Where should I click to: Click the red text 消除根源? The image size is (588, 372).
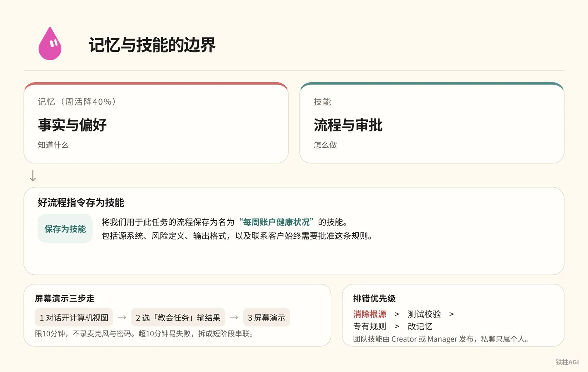(369, 314)
